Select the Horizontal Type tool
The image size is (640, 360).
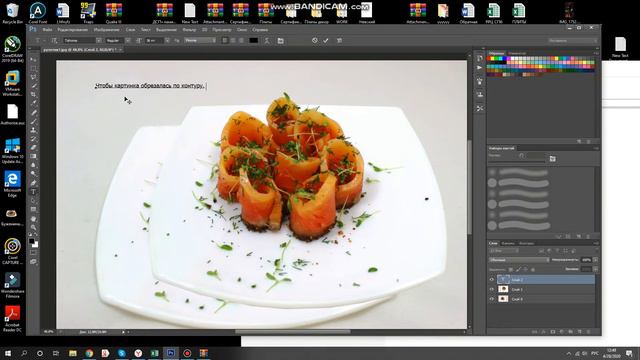click(x=33, y=191)
